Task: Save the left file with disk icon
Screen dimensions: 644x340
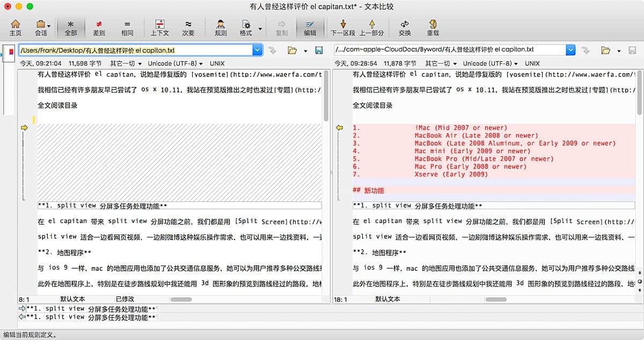Action: 319,50
